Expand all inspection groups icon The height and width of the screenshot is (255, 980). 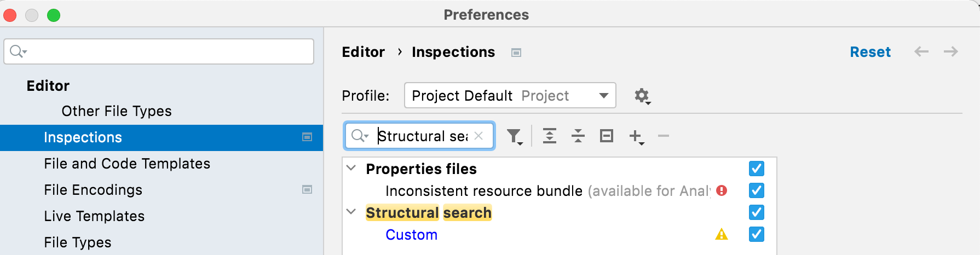(550, 136)
